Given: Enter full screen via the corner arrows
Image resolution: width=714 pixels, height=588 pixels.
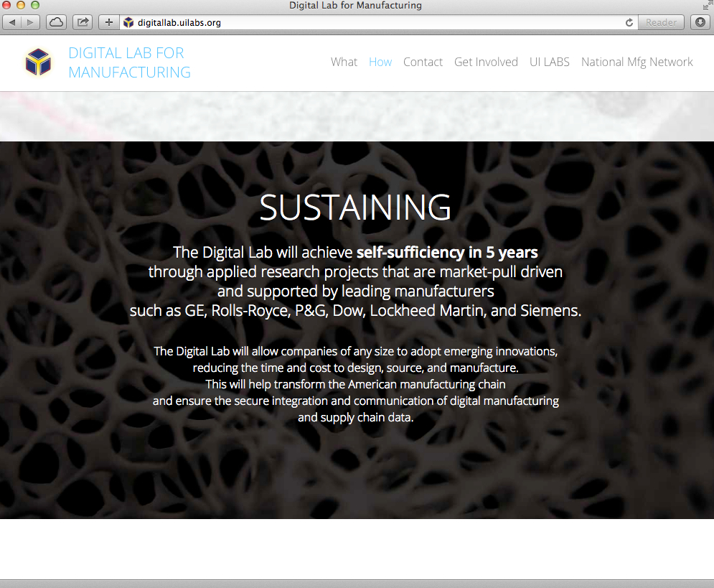Looking at the screenshot, I should tap(707, 6).
